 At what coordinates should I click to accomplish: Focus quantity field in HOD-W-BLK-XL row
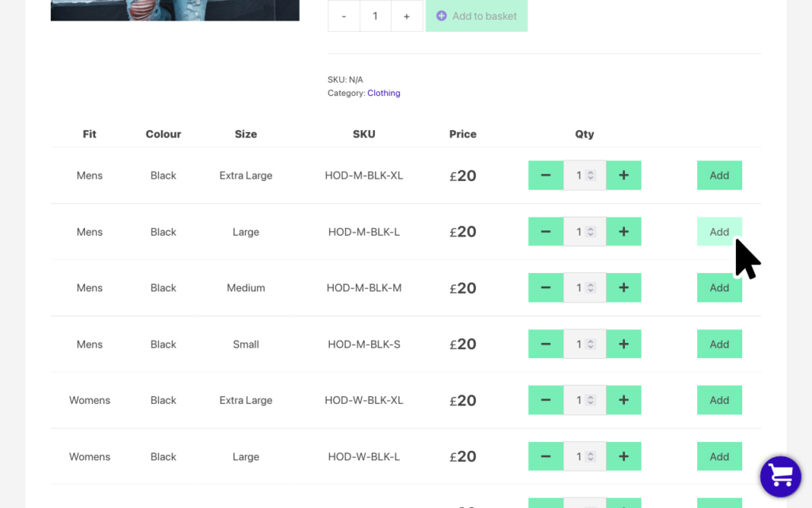[584, 400]
